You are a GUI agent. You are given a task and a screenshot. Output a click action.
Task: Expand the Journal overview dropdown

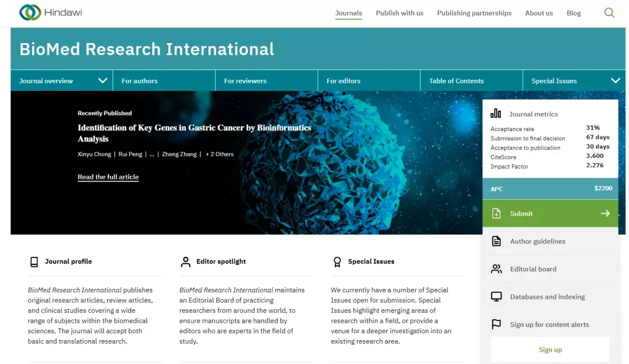coord(103,80)
